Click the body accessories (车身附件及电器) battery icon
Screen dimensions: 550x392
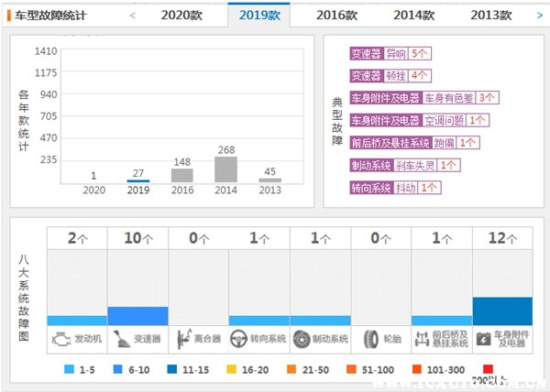point(483,337)
